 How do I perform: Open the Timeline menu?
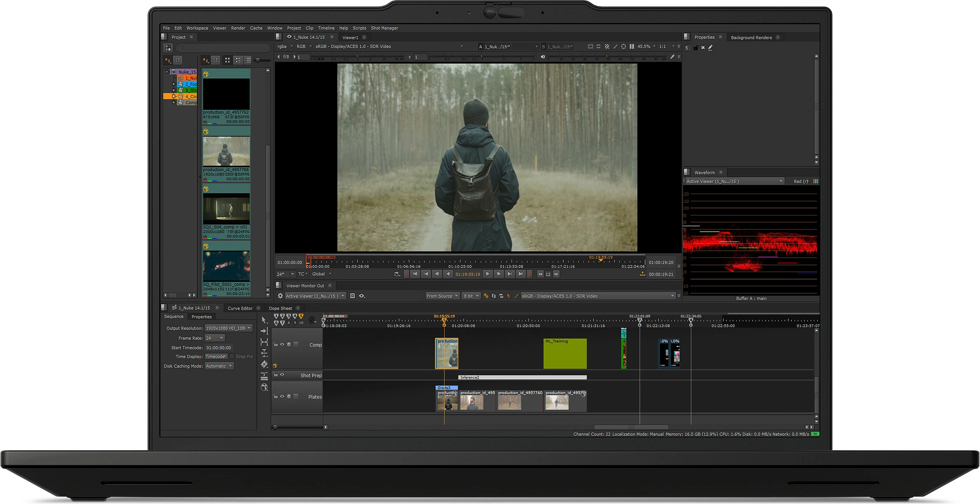click(326, 28)
